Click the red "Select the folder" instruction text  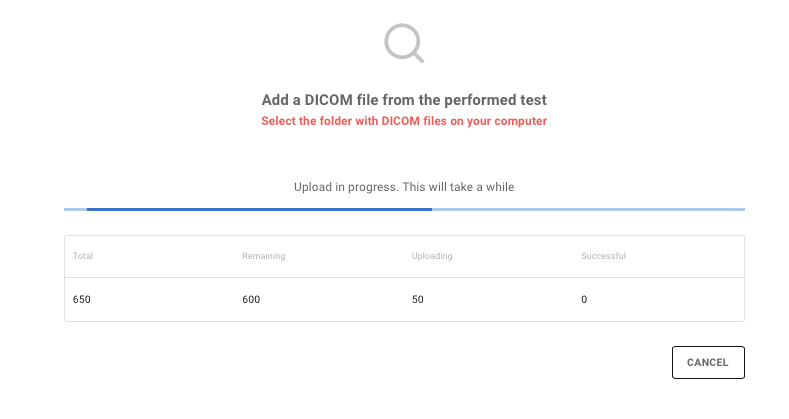pos(404,121)
